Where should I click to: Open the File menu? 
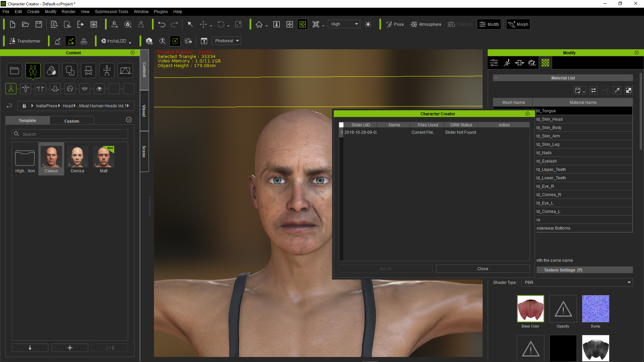pos(6,12)
